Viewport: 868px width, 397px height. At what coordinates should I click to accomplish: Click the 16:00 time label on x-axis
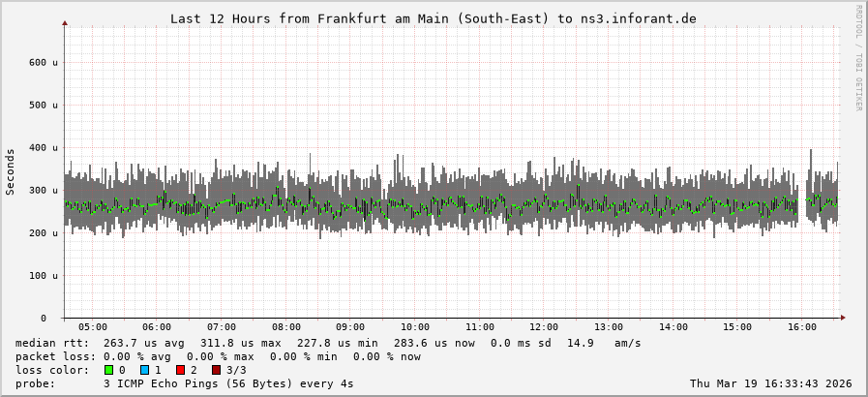click(x=802, y=327)
